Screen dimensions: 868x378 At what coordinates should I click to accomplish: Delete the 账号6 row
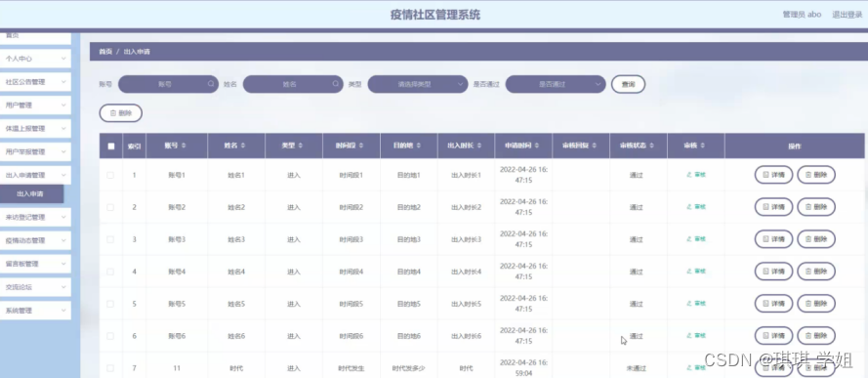(816, 335)
